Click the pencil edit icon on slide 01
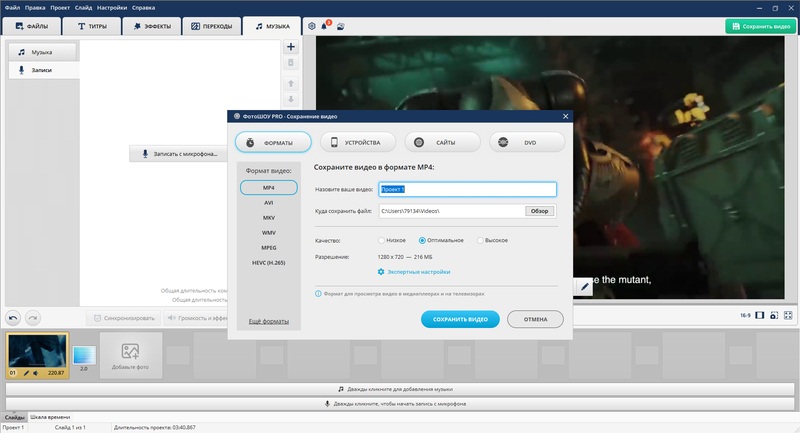 coord(26,373)
